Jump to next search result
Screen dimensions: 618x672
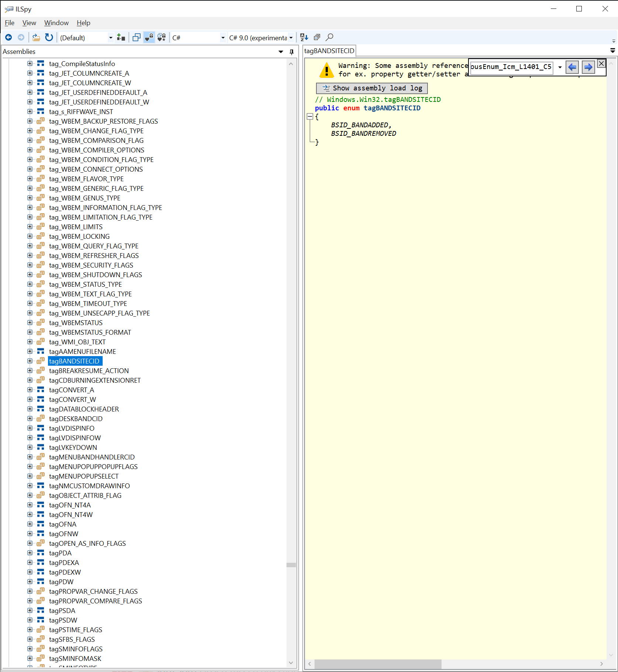(x=588, y=67)
